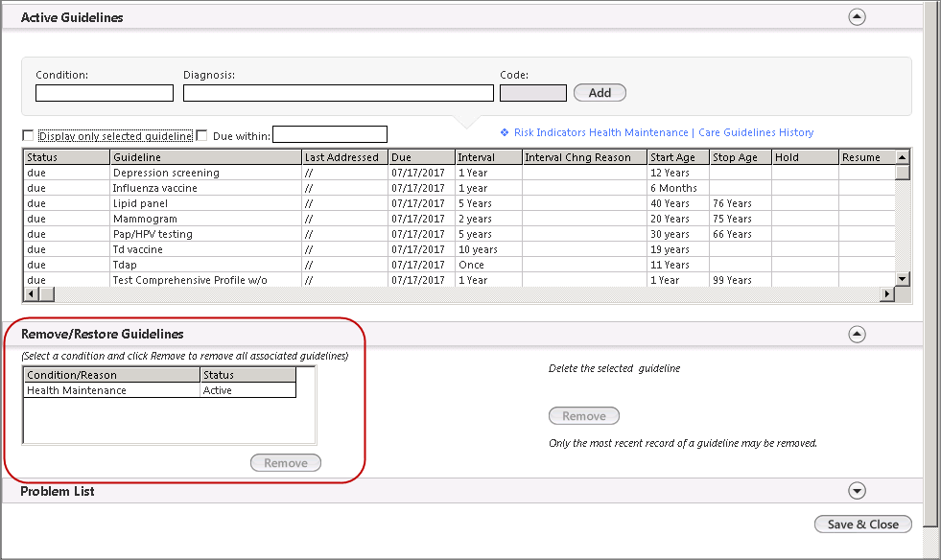Image resolution: width=941 pixels, height=560 pixels.
Task: Select the Tdap guideline row
Action: point(459,265)
